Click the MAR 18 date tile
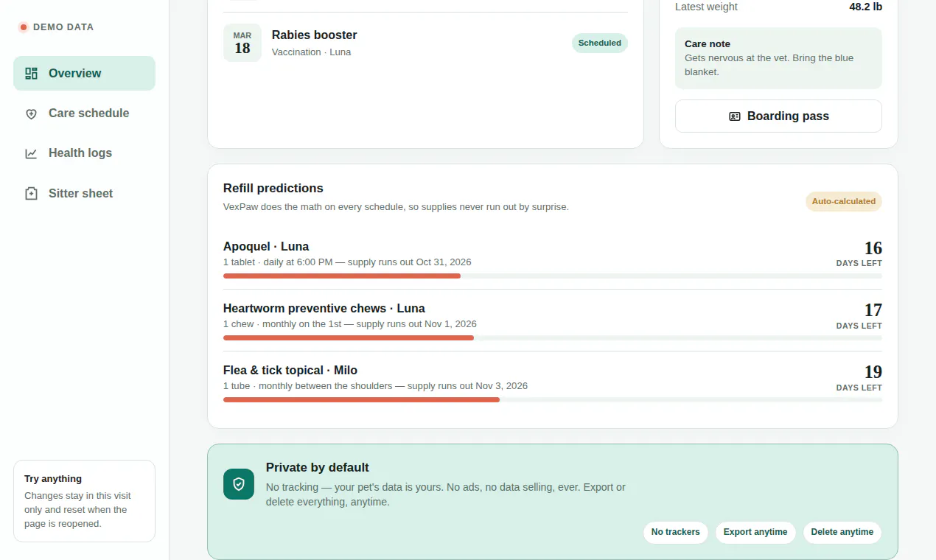 coord(242,43)
